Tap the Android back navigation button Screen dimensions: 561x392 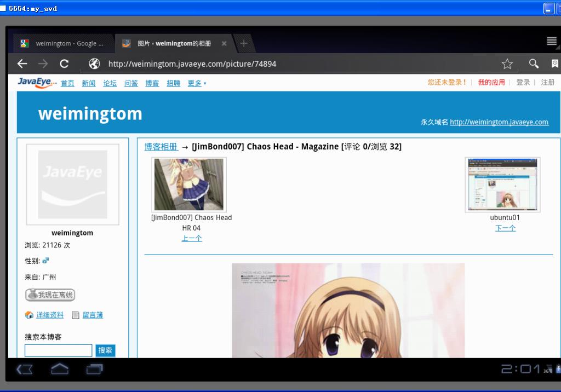pyautogui.click(x=24, y=369)
